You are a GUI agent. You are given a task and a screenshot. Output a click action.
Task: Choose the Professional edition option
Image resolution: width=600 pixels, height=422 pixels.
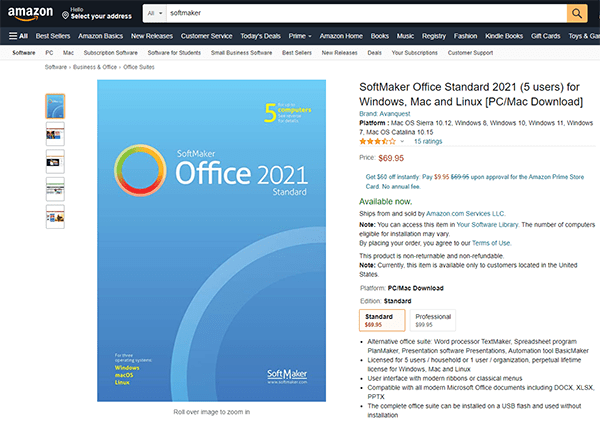(x=433, y=320)
